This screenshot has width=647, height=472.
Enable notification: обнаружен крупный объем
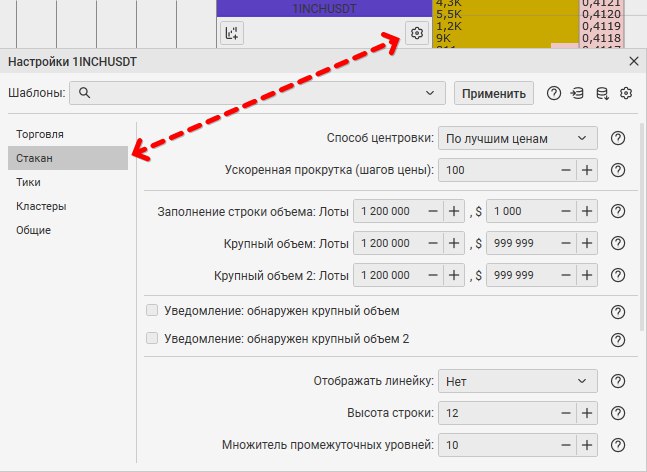tap(152, 311)
